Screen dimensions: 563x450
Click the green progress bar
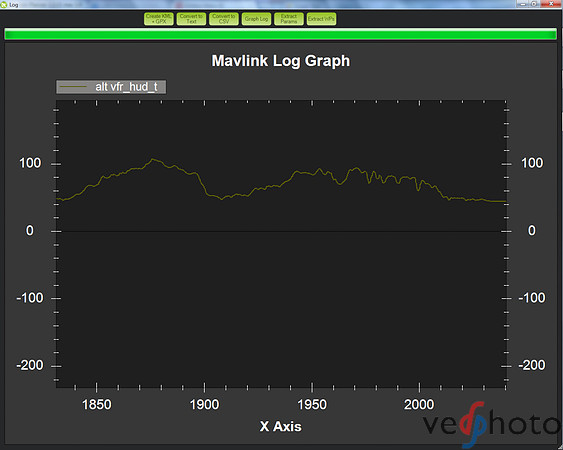280,34
